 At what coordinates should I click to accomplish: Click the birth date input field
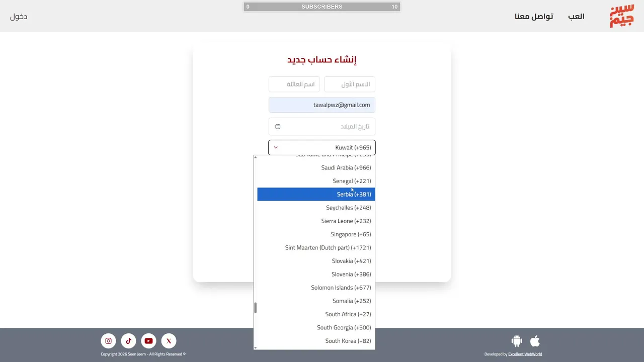(x=322, y=127)
